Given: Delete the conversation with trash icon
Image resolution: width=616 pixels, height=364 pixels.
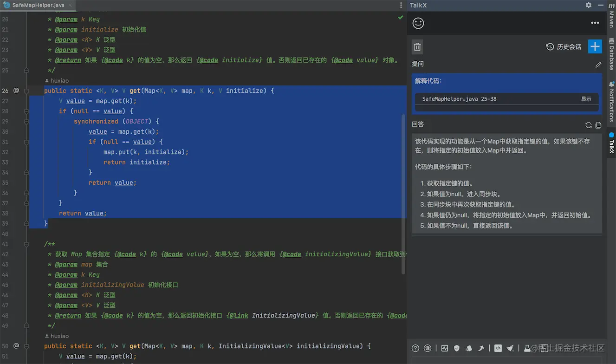Looking at the screenshot, I should [417, 47].
